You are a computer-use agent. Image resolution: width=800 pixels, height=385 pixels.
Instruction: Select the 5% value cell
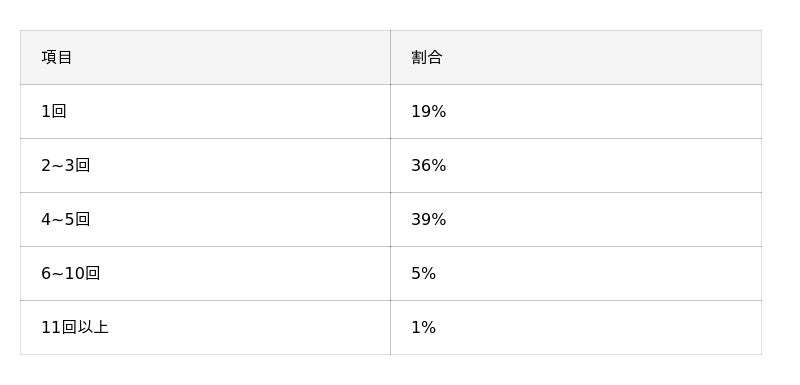click(x=576, y=273)
